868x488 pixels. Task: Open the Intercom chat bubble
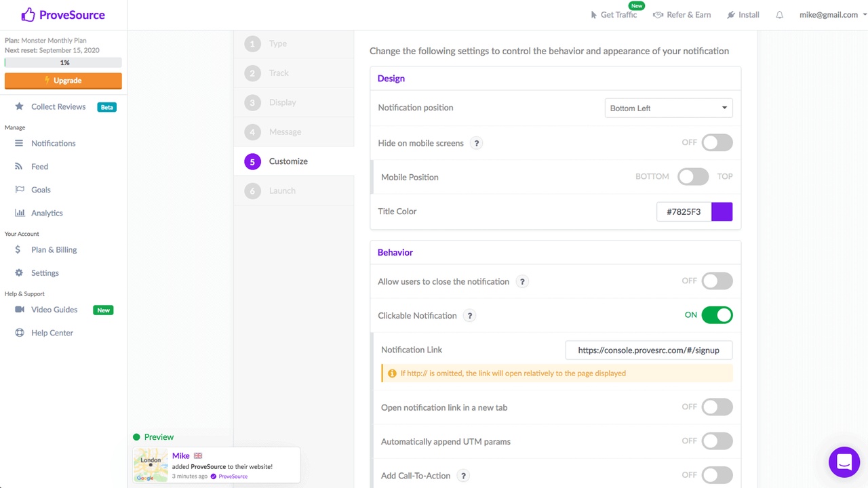point(844,462)
